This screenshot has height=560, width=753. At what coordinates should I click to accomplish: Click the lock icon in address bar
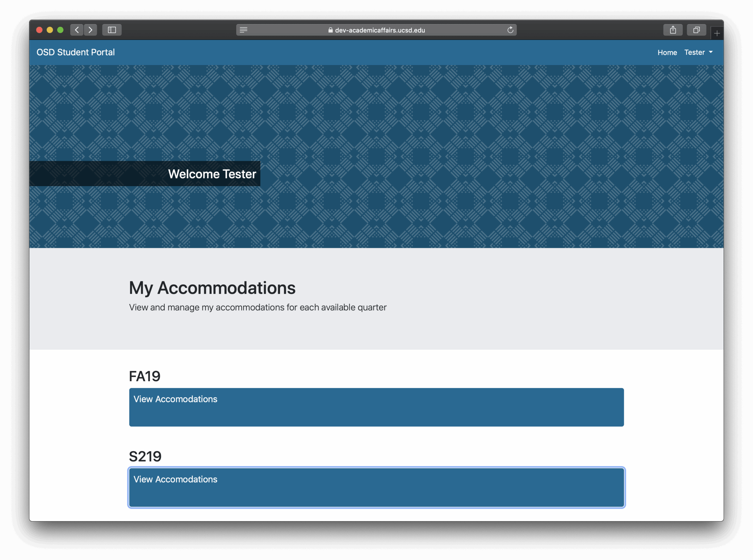click(x=330, y=30)
